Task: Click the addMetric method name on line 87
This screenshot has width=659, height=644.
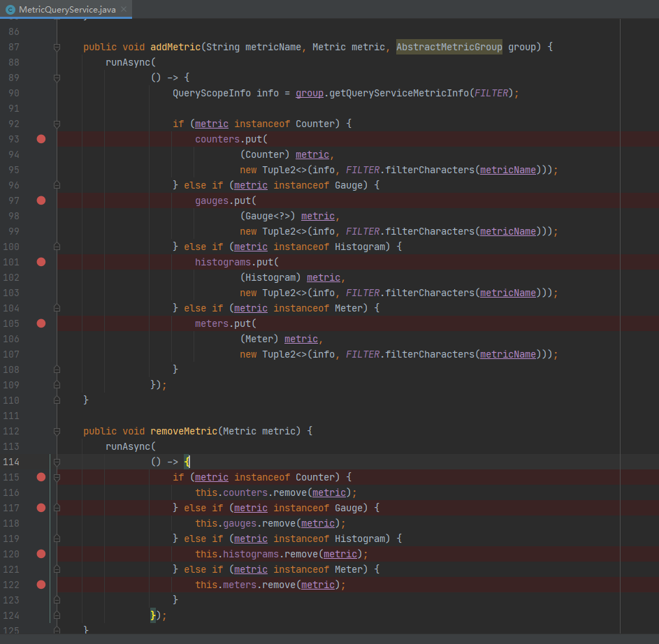Action: (175, 47)
